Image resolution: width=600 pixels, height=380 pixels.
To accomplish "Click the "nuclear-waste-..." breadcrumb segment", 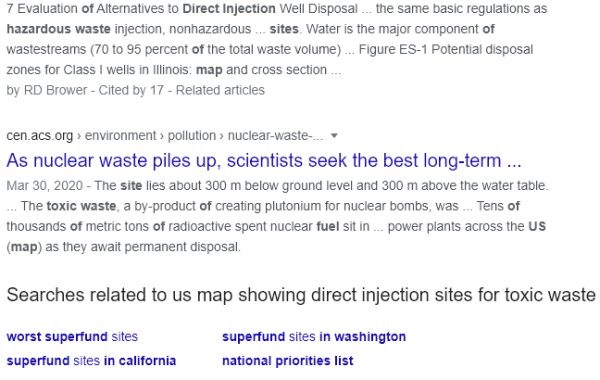I will (x=275, y=136).
